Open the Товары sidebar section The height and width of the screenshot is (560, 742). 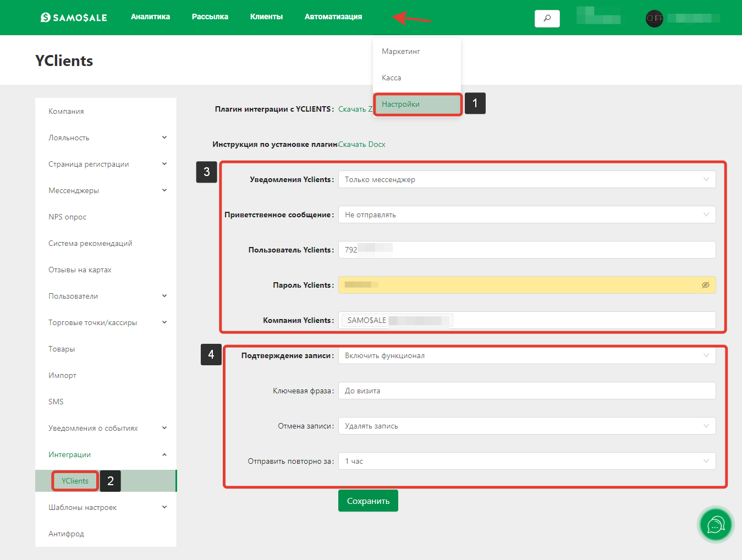[106, 349]
